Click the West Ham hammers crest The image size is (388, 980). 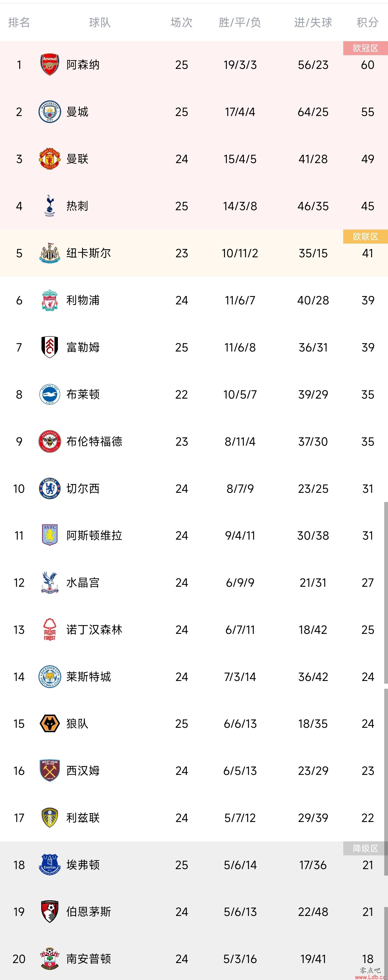click(50, 770)
